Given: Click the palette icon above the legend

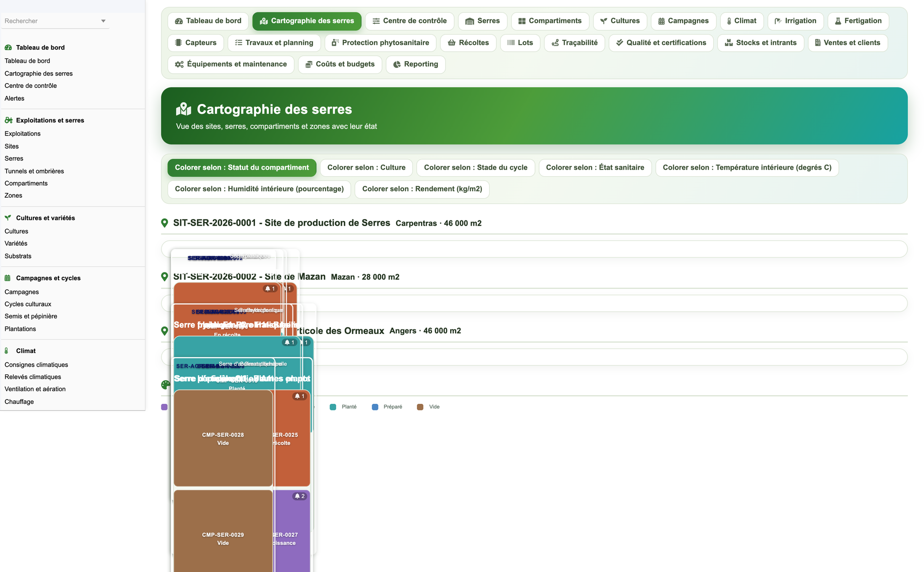Looking at the screenshot, I should (165, 385).
